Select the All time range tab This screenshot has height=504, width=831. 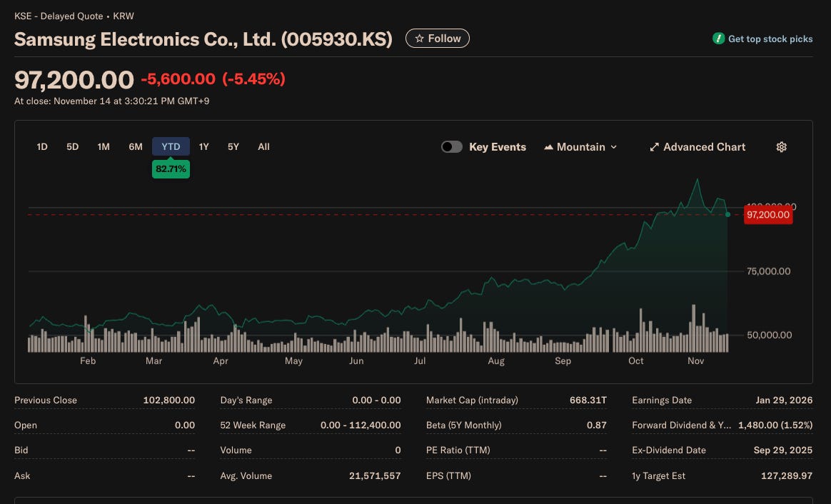[263, 147]
